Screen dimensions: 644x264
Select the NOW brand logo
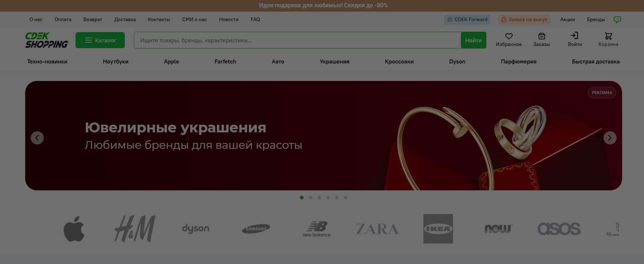point(498,229)
